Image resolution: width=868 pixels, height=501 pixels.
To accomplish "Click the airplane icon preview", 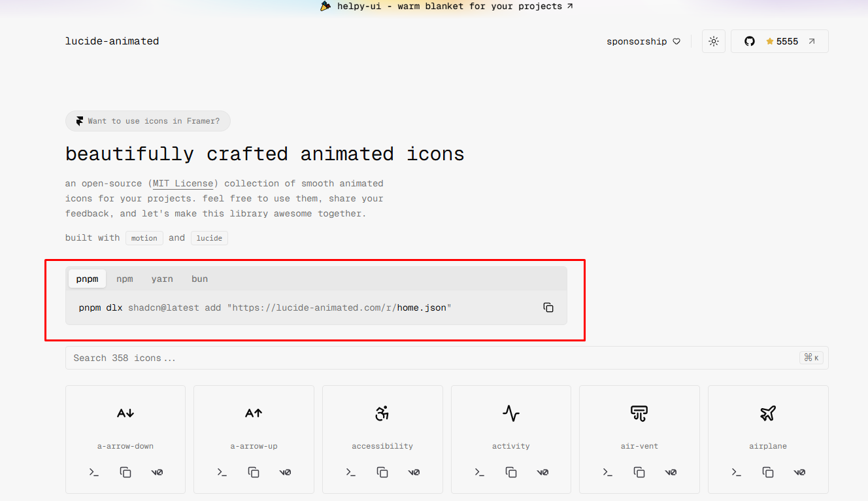I will [768, 413].
